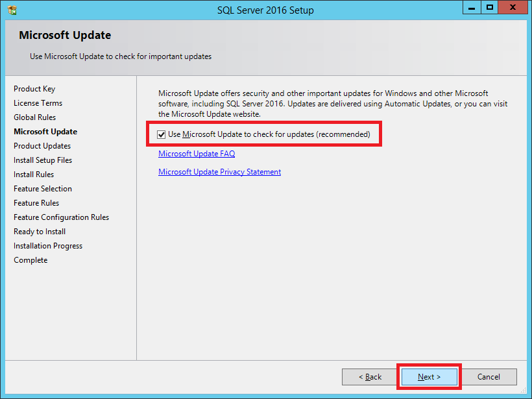Go to Global Rules step

35,117
